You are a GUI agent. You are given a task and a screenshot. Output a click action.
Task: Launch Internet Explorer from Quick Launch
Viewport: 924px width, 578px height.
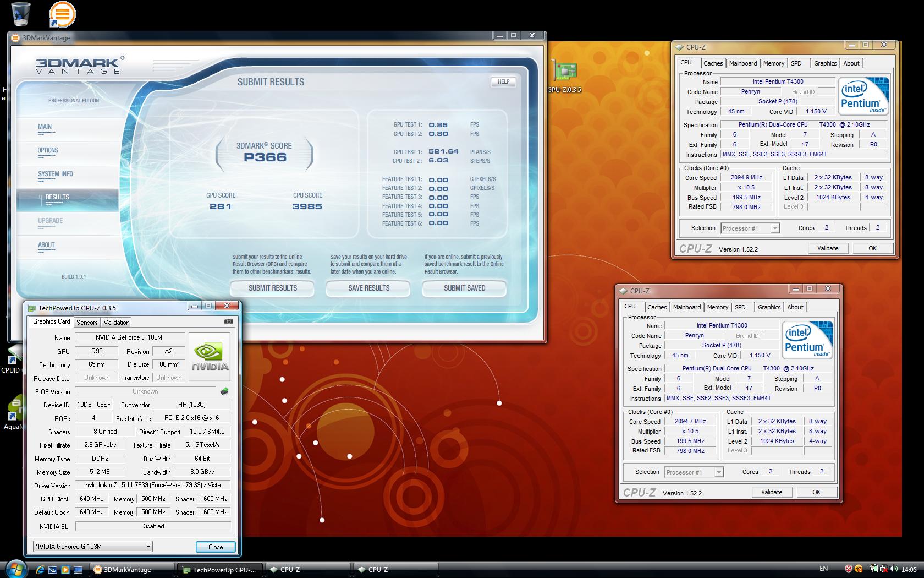point(40,570)
